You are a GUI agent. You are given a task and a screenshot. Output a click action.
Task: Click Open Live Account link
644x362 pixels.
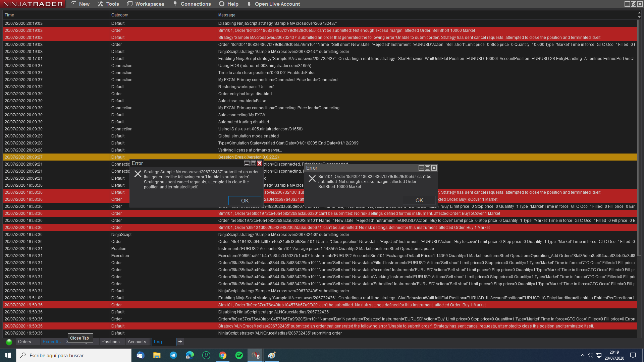coord(273,4)
